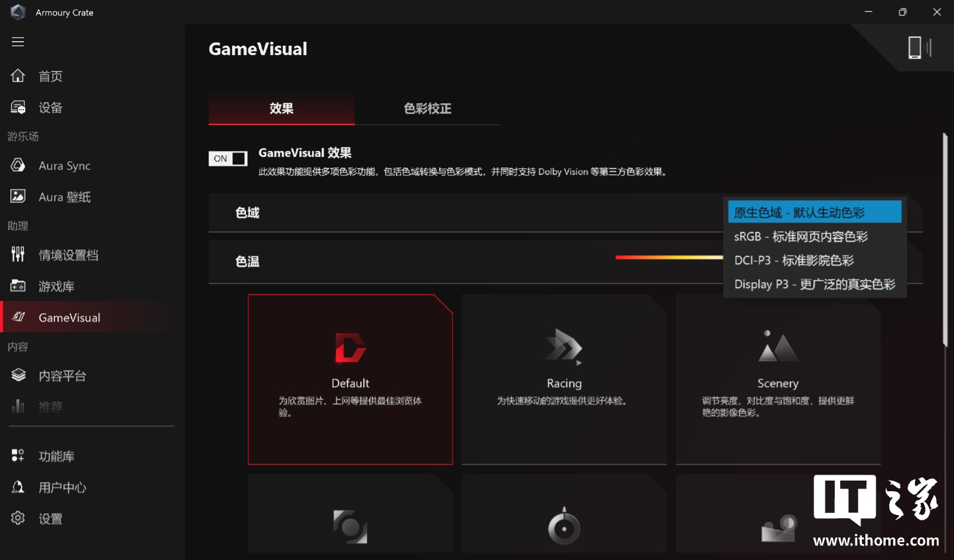Select the Scenery visual mode card
Screen dimensions: 954x560
click(778, 379)
